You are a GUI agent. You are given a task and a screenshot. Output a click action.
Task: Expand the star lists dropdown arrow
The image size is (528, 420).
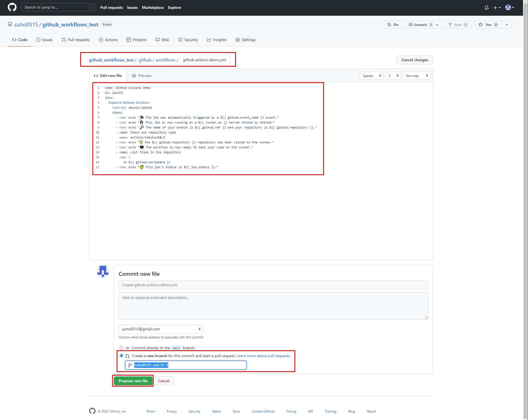507,25
